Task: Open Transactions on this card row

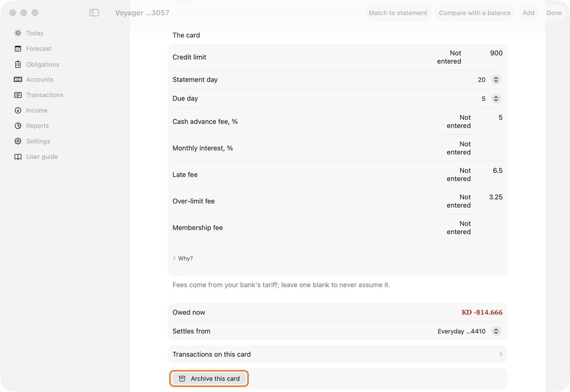Action: (x=337, y=354)
